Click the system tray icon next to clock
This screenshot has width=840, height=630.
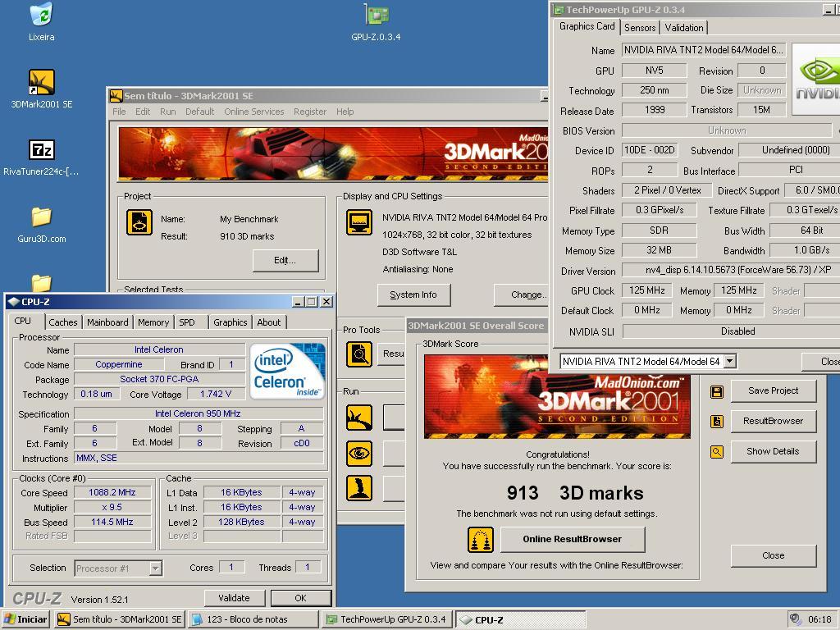point(796,619)
